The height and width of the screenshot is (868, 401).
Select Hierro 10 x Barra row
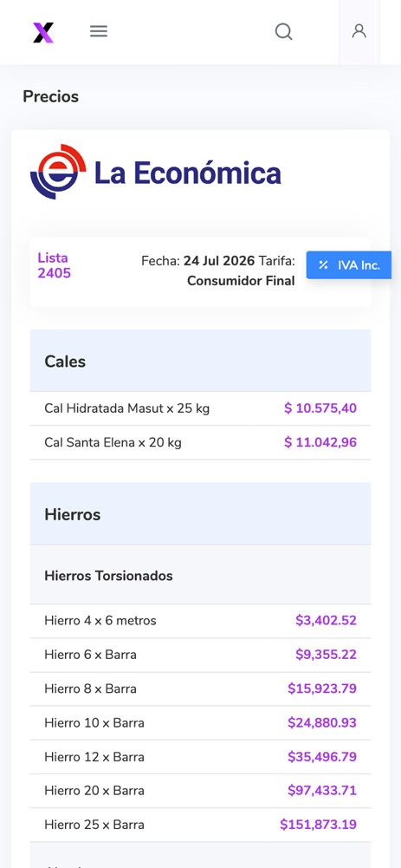coord(200,723)
